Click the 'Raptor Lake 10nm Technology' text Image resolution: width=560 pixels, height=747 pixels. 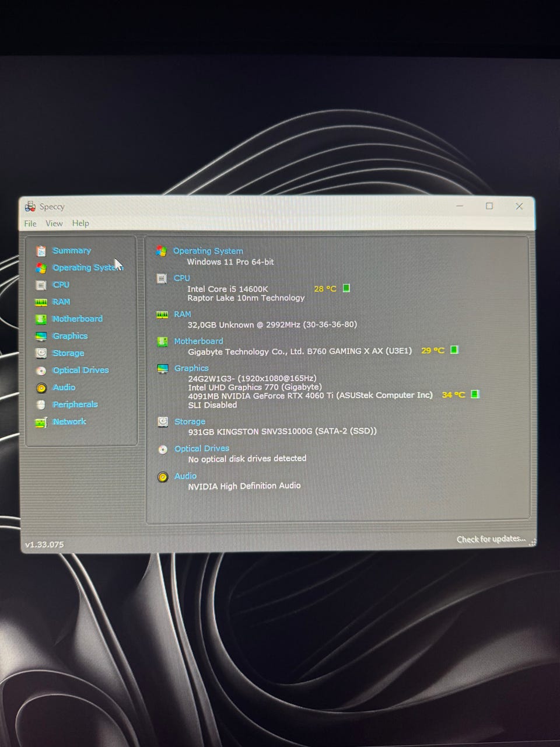pos(246,298)
